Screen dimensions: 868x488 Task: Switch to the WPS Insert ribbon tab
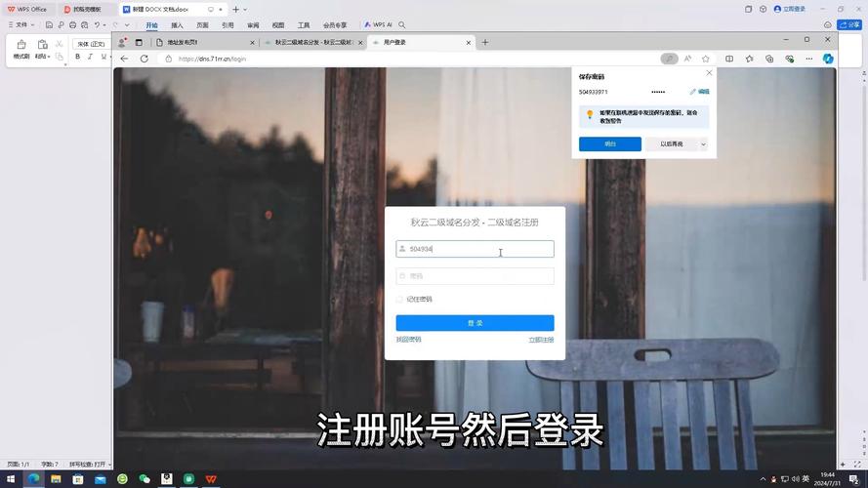pos(177,25)
